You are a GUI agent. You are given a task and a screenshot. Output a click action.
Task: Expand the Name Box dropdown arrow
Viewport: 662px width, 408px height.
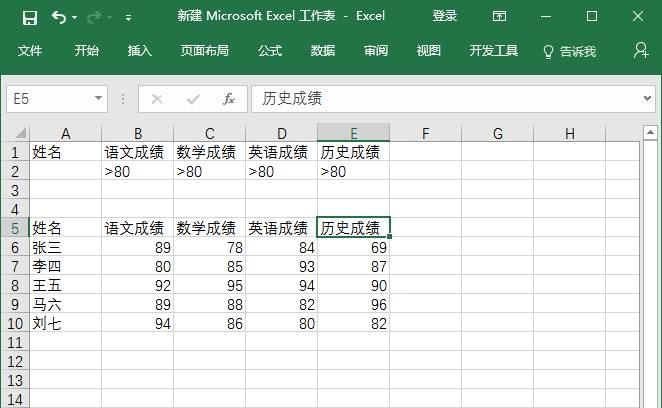point(98,98)
